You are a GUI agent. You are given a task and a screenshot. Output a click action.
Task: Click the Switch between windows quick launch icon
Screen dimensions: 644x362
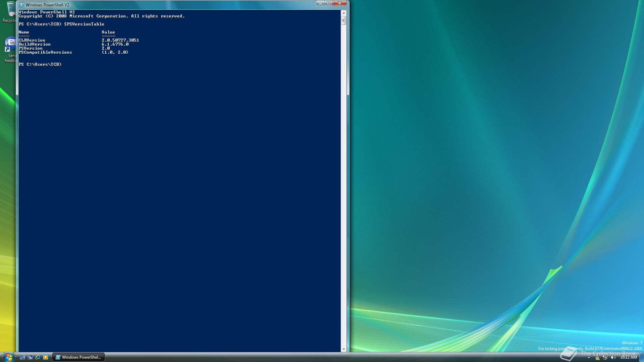30,357
